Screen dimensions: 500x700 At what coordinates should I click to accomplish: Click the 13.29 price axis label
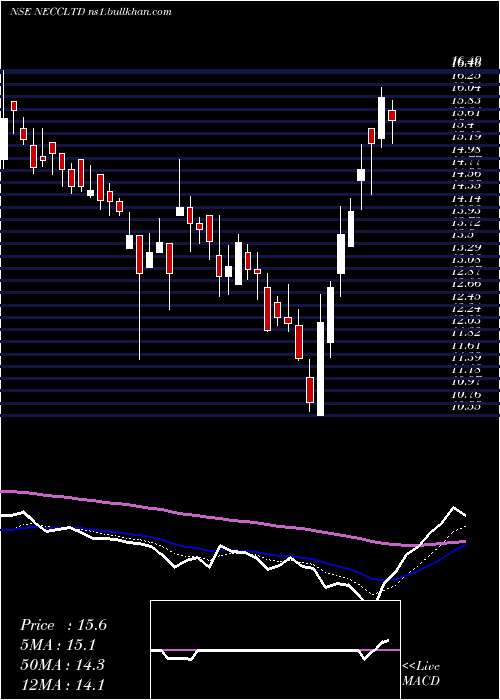(466, 247)
